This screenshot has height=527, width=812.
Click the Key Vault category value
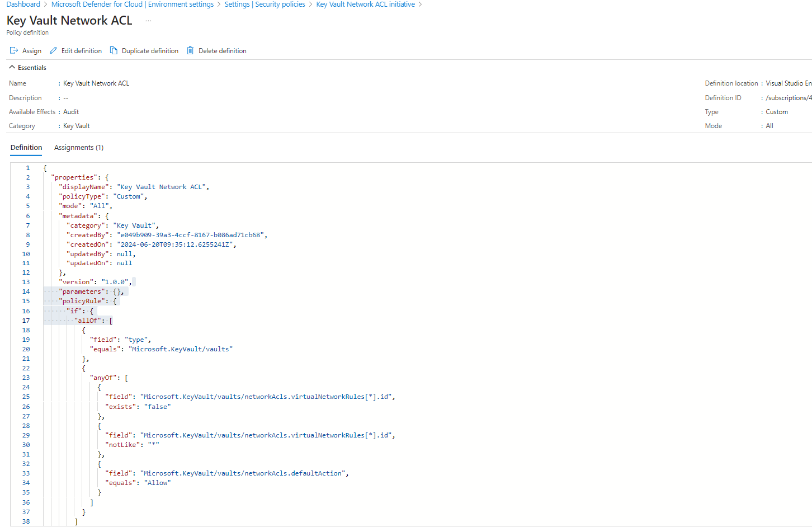coord(75,125)
